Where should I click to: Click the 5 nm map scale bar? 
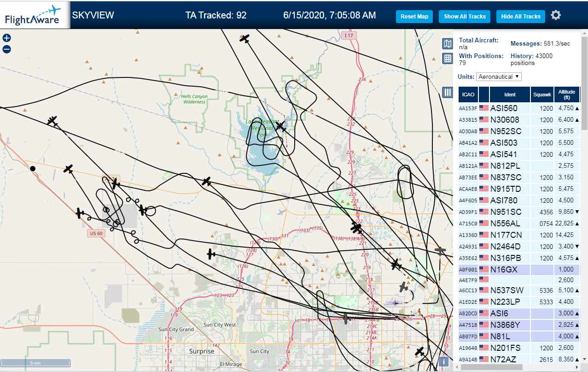[x=35, y=363]
